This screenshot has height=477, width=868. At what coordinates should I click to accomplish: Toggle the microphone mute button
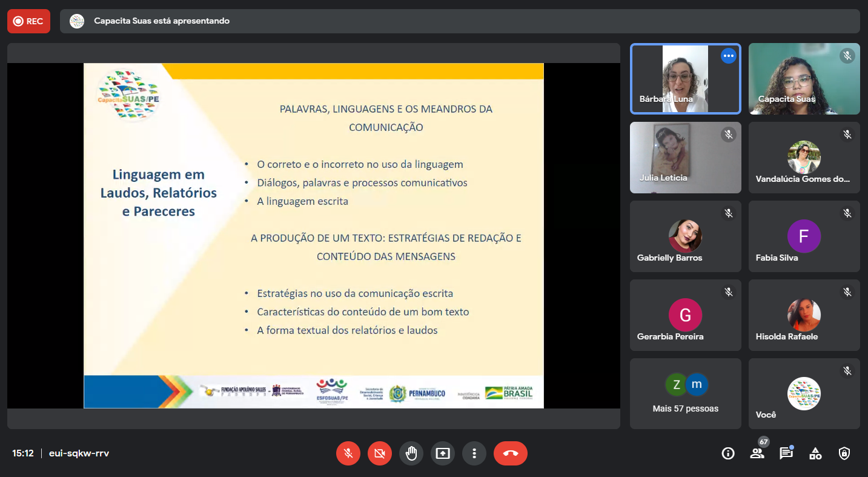348,453
